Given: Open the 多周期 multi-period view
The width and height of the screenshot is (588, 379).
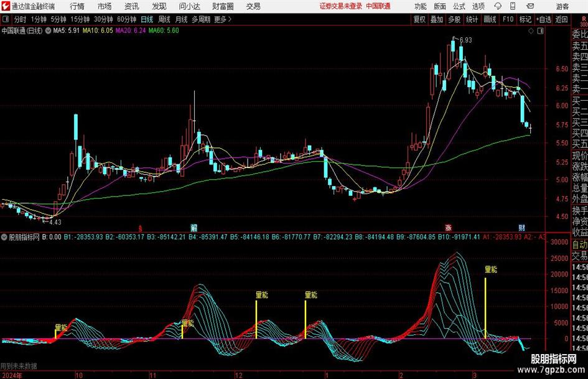Looking at the screenshot, I should (x=201, y=19).
